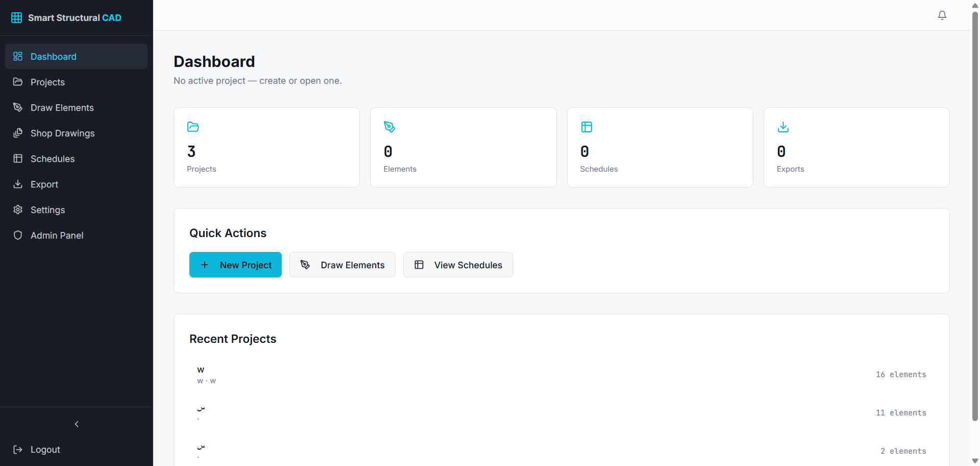Click the scrollbar up arrow
This screenshot has height=466, width=980.
pyautogui.click(x=975, y=5)
